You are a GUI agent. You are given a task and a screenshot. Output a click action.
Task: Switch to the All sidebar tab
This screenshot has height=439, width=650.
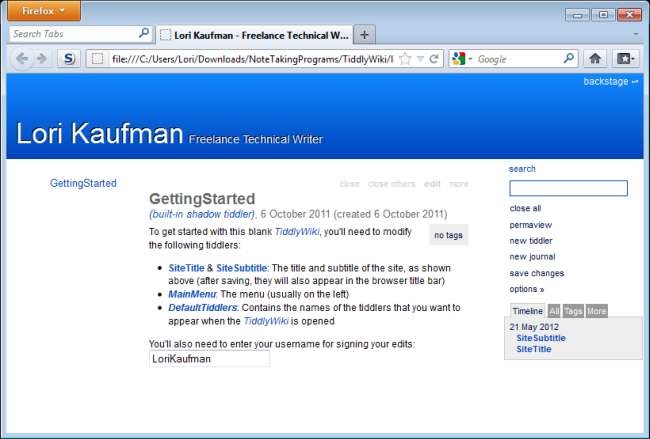[x=554, y=311]
